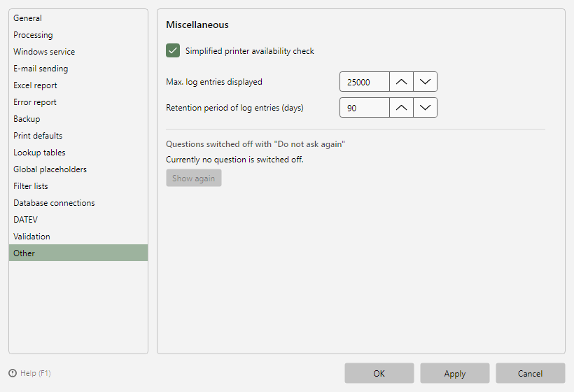Click "Retention period of log entries (days)" label
Viewport: 574px width, 392px height.
click(234, 108)
